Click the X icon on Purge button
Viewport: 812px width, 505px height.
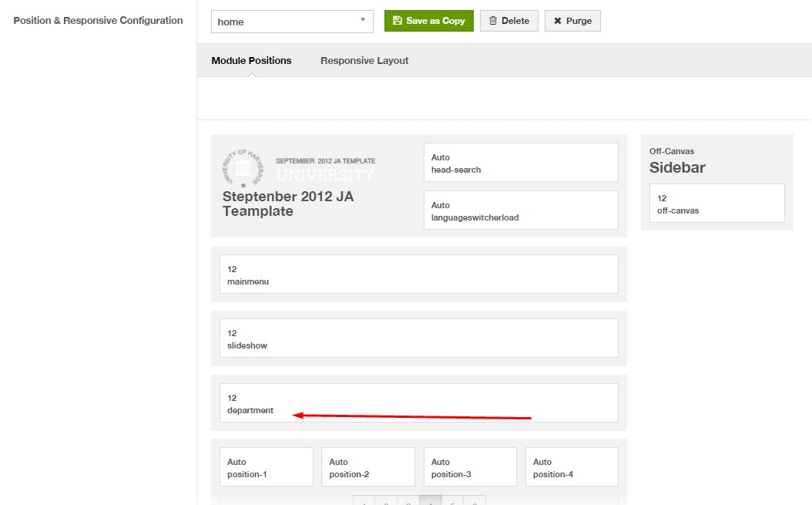click(x=558, y=21)
